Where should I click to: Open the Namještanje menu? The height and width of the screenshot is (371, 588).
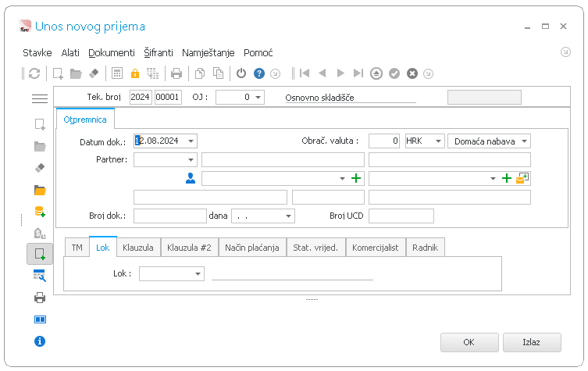pyautogui.click(x=208, y=53)
